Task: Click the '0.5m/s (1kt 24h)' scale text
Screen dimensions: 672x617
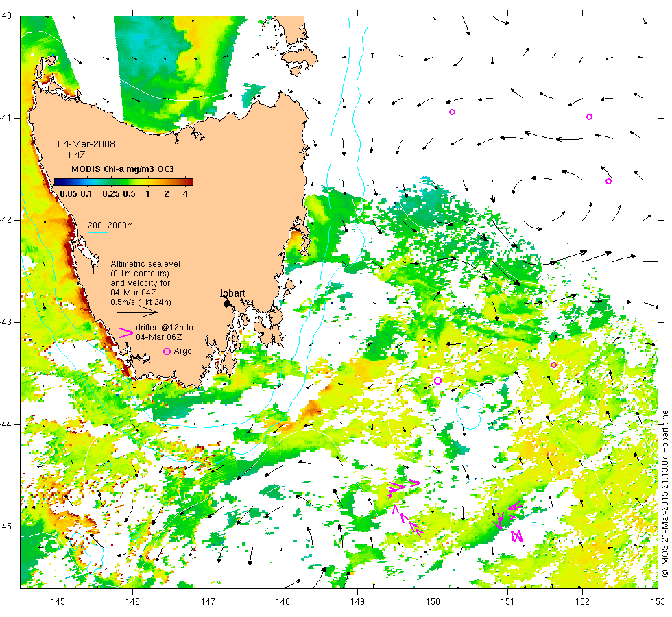Action: pyautogui.click(x=141, y=302)
